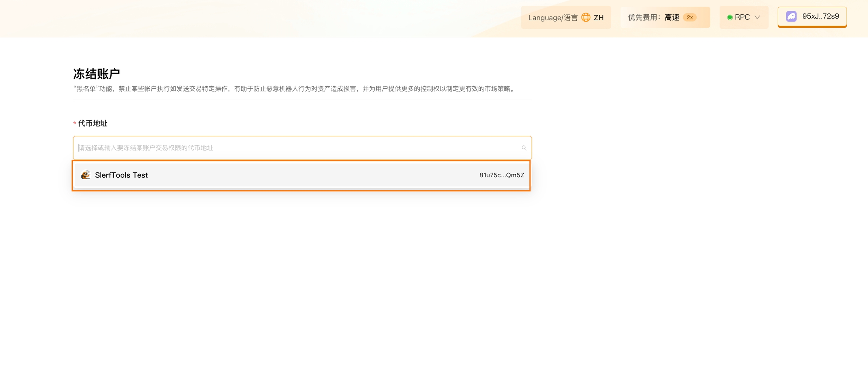Click the magnifier icon in token address field
Viewport: 868px width, 384px height.
(x=524, y=148)
